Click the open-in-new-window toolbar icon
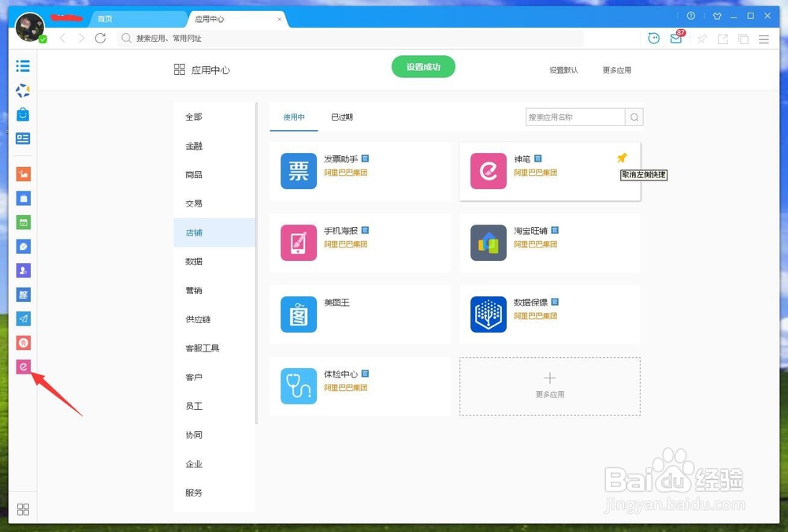 723,39
